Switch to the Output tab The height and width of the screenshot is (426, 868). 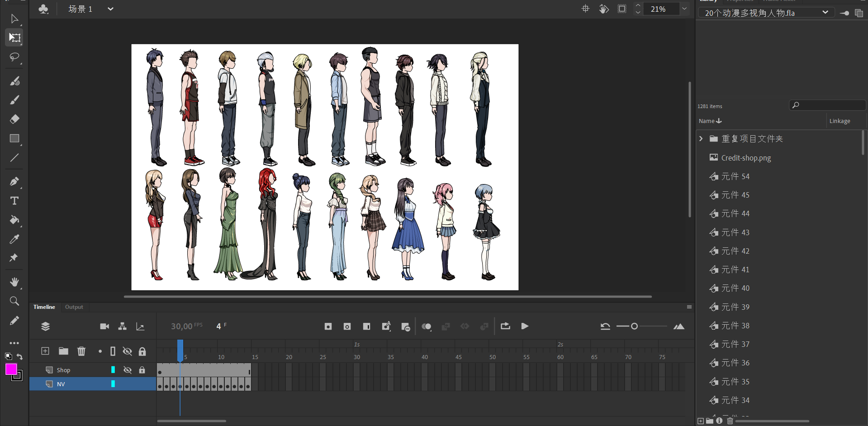coord(74,307)
